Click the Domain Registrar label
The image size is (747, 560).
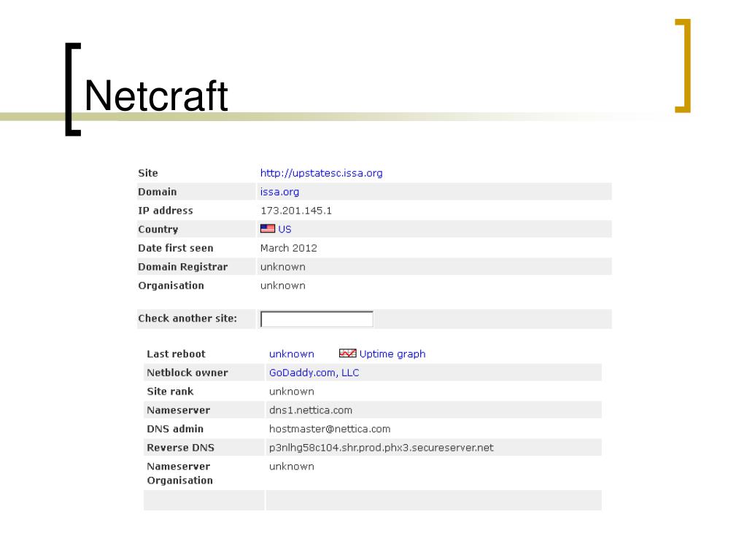tap(182, 267)
